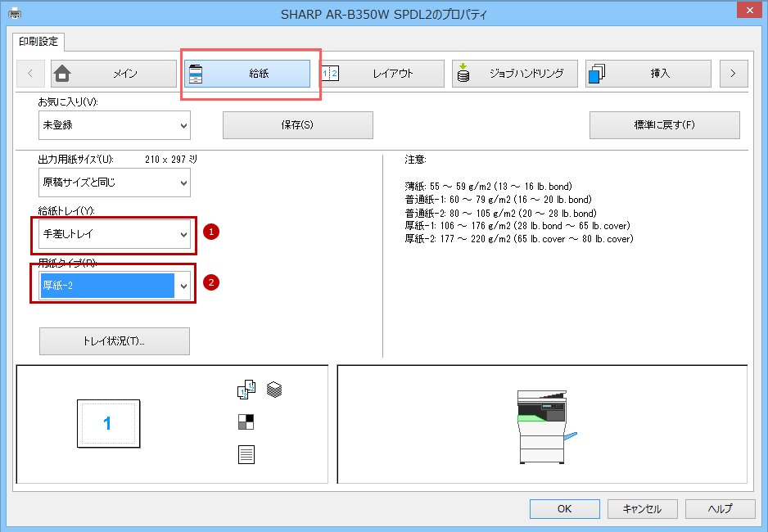Open トレイ状況(T)... dialog
Screen dimensions: 768x532
(115, 341)
